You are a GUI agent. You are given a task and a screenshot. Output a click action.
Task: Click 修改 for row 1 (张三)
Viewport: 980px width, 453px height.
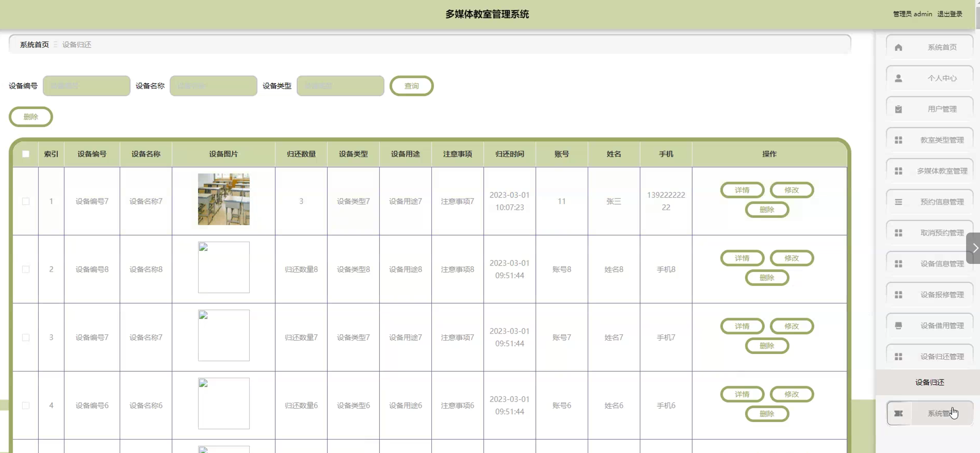point(791,190)
